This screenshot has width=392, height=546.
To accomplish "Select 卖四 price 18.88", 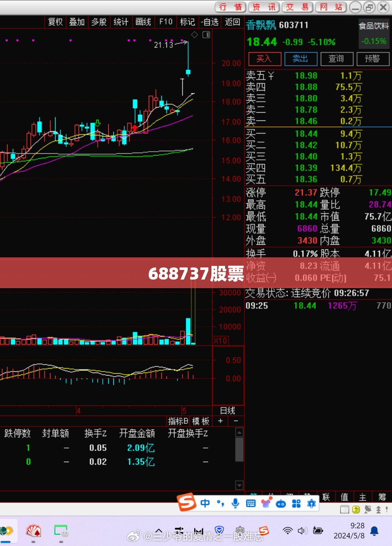I will [x=306, y=87].
